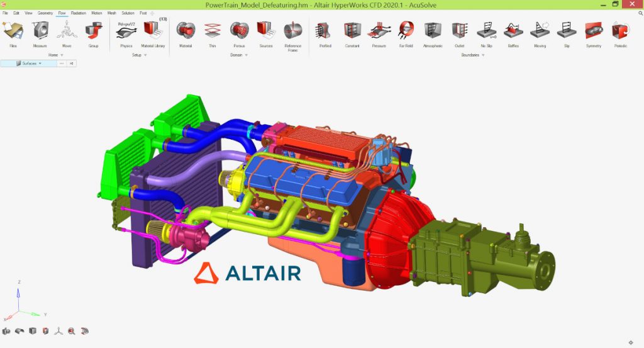The width and height of the screenshot is (644, 348).
Task: Click the Porous domain tool
Action: point(239,31)
